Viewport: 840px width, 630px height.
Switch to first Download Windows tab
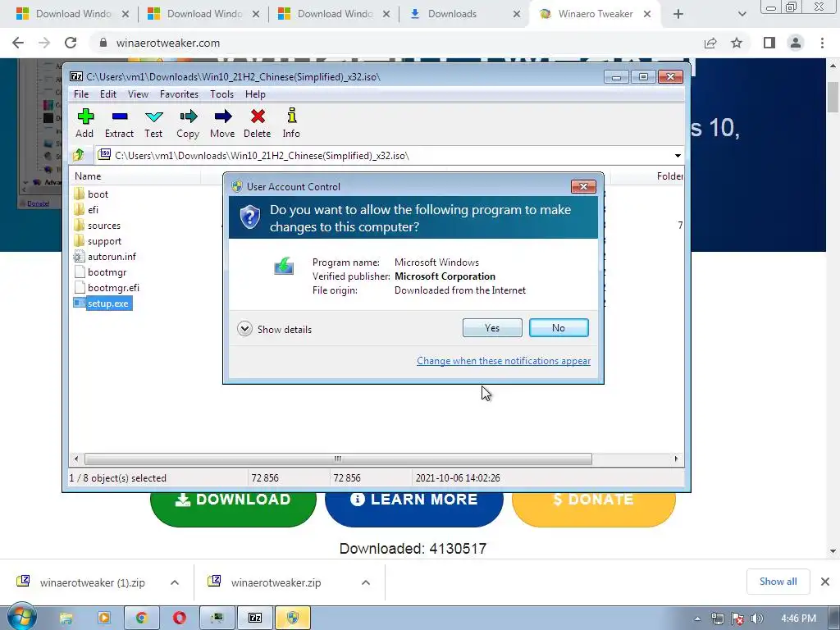point(73,14)
